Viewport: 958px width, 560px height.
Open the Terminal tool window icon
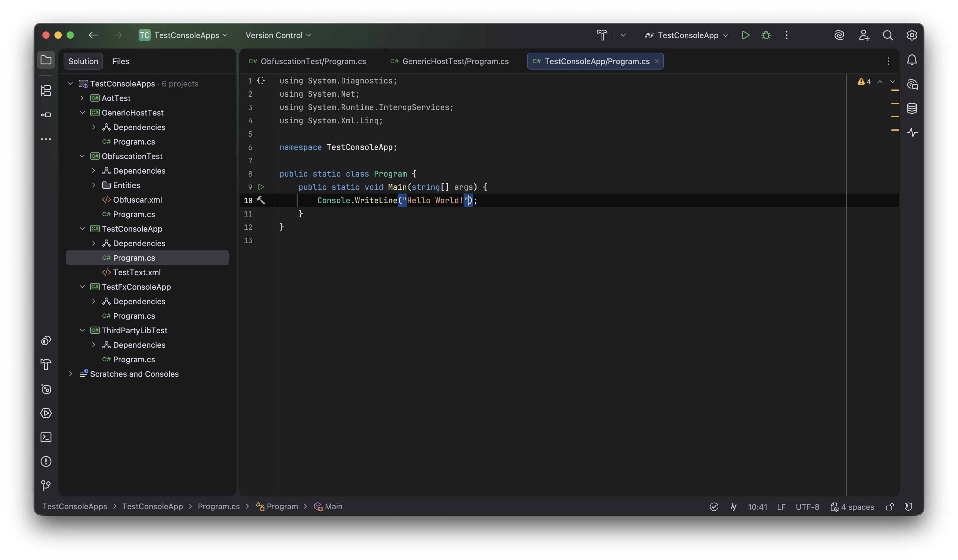tap(46, 437)
